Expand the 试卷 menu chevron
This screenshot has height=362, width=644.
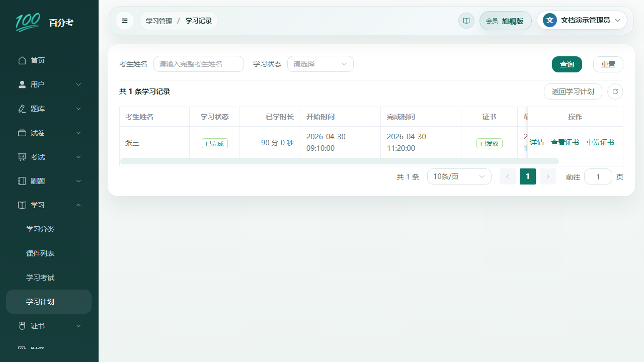click(78, 133)
